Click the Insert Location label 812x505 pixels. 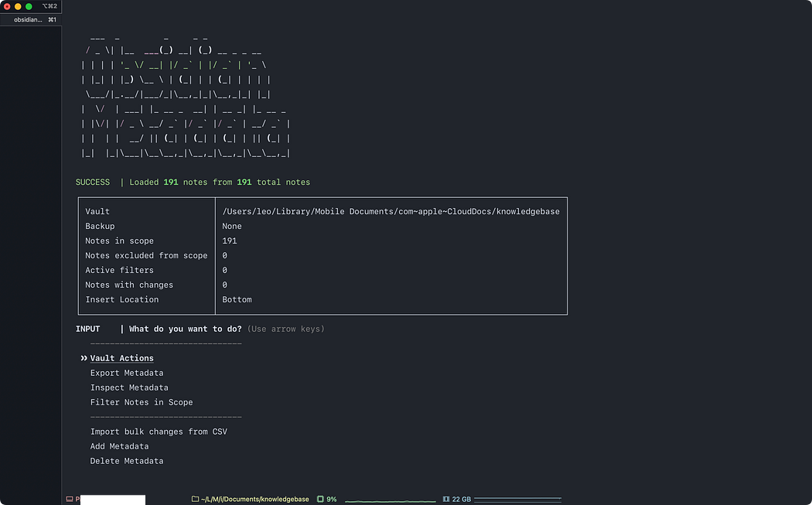pyautogui.click(x=122, y=299)
